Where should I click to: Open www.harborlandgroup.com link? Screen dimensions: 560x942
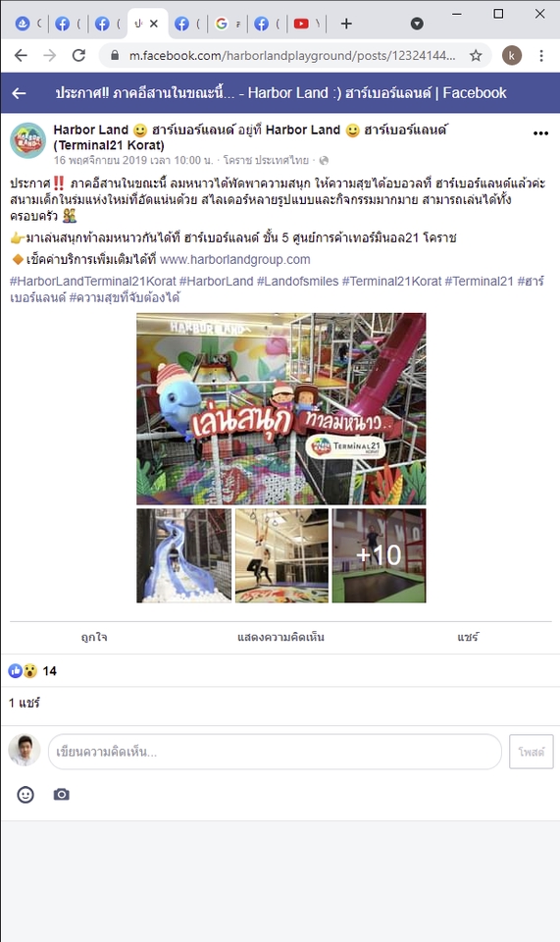click(x=235, y=259)
